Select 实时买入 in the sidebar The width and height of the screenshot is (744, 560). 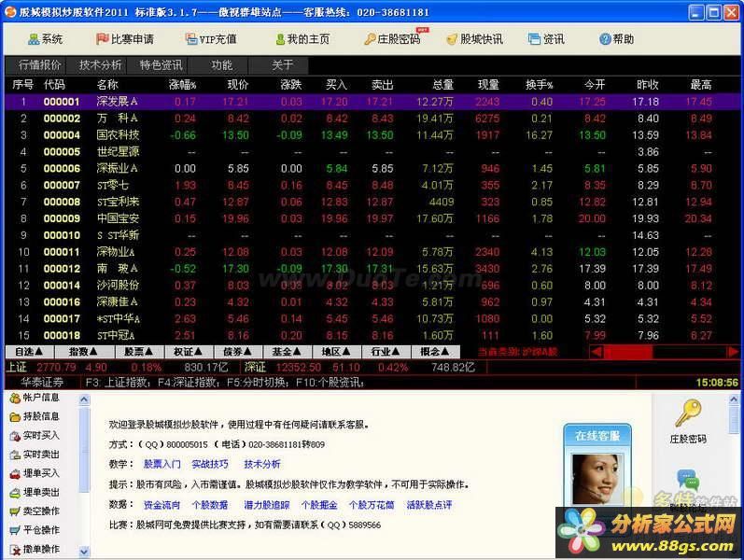(35, 436)
